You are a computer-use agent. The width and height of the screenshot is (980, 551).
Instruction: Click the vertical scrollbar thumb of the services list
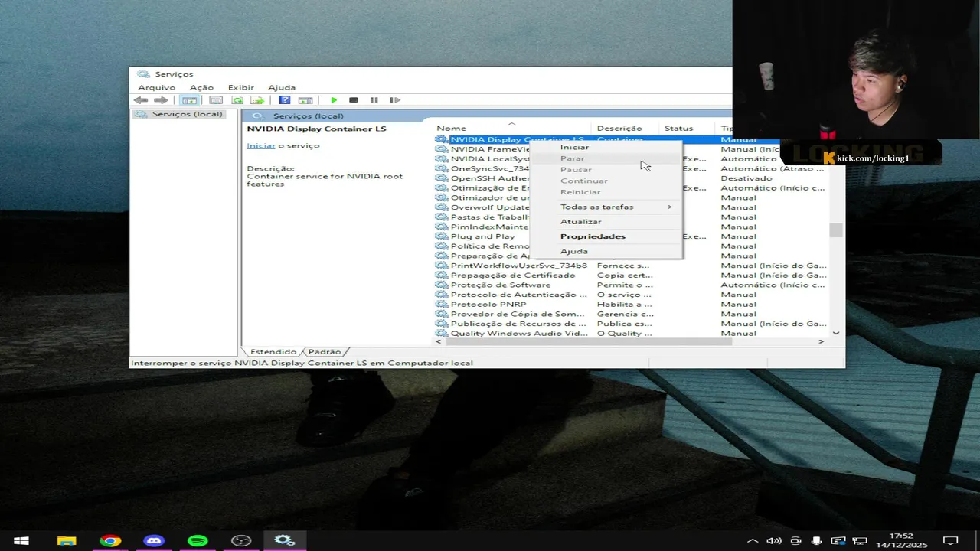coord(836,230)
